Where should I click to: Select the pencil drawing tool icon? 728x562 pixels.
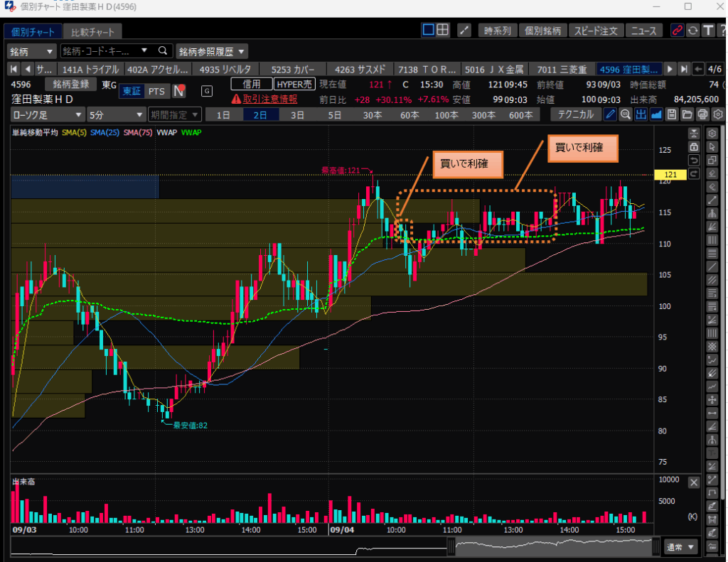(610, 114)
